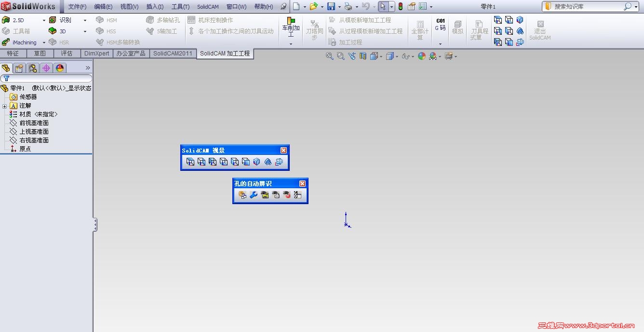The image size is (644, 332).
Task: Open the iMachining dropdown arrow
Action: (44, 42)
